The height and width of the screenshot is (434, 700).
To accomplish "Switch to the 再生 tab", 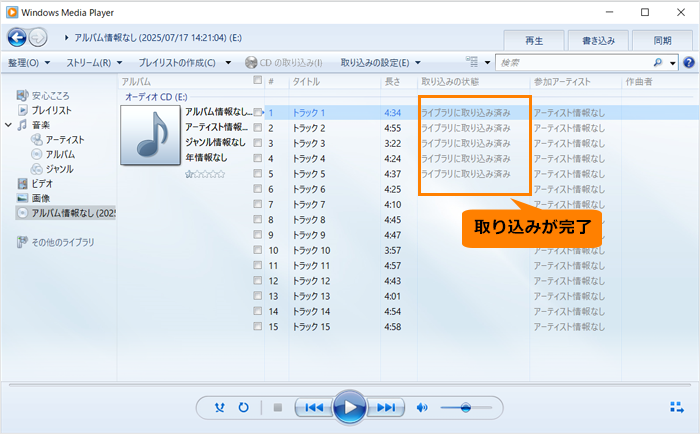I will pyautogui.click(x=534, y=41).
